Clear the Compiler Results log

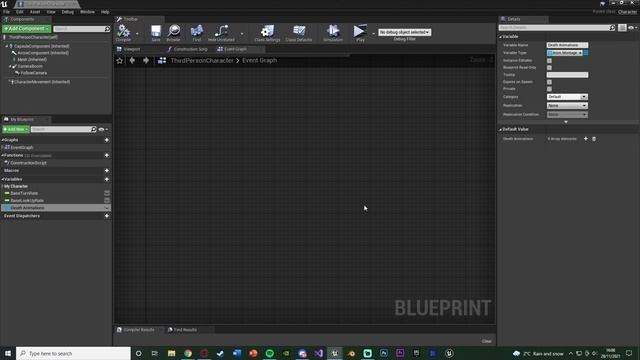coord(487,341)
